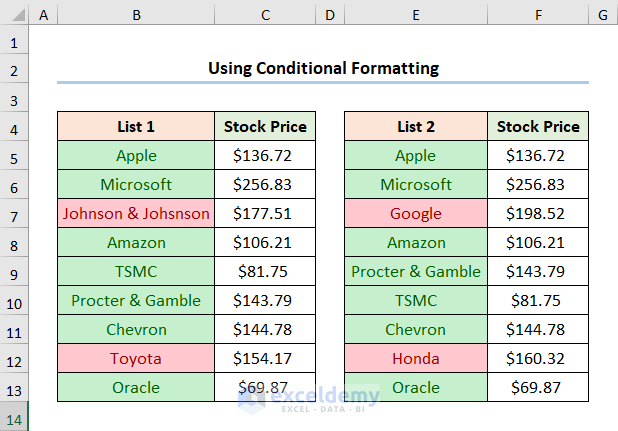
Task: Select the TSMC cell in List 2
Action: pyautogui.click(x=415, y=301)
